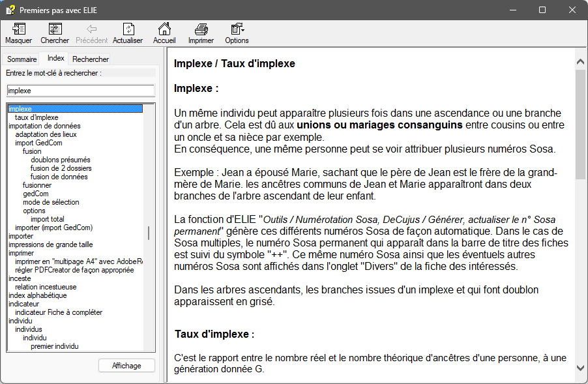The image size is (588, 384).
Task: Select the index alphabétique entry
Action: point(38,295)
